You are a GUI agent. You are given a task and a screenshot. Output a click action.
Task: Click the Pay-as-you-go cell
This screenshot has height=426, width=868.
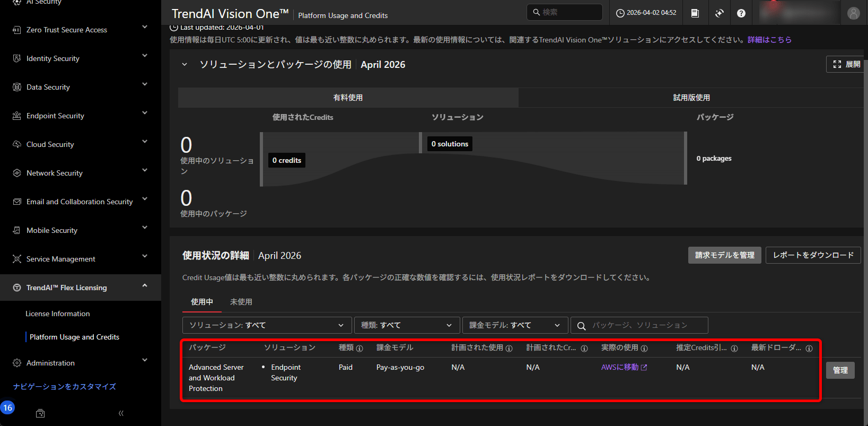point(400,367)
